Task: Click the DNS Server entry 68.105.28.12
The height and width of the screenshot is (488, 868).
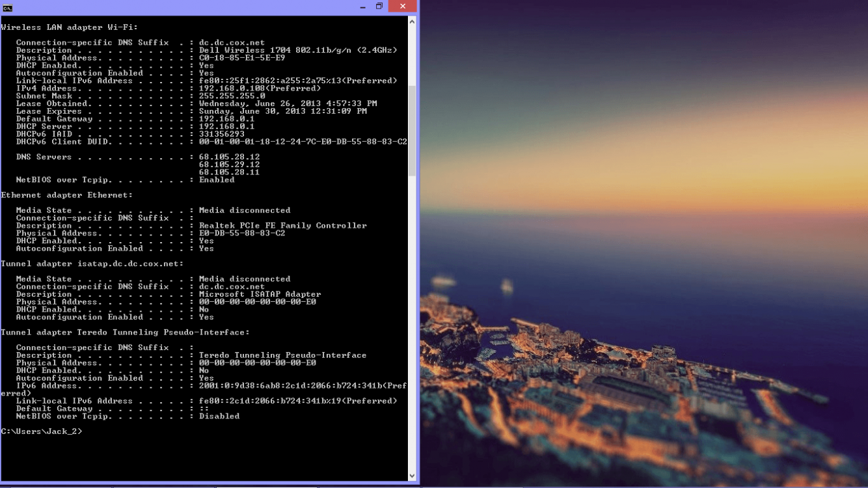Action: click(229, 156)
